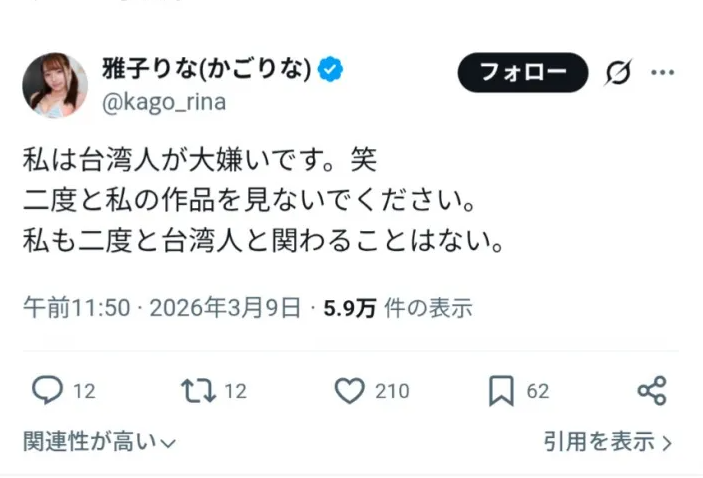Bookmark the post with the bookmark icon
This screenshot has height=478, width=703.
tap(501, 391)
